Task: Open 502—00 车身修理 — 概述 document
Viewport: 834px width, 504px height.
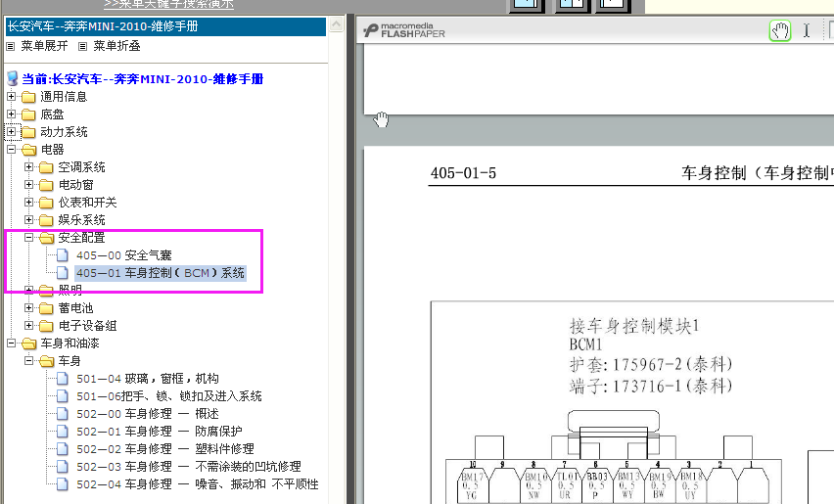Action: (148, 414)
